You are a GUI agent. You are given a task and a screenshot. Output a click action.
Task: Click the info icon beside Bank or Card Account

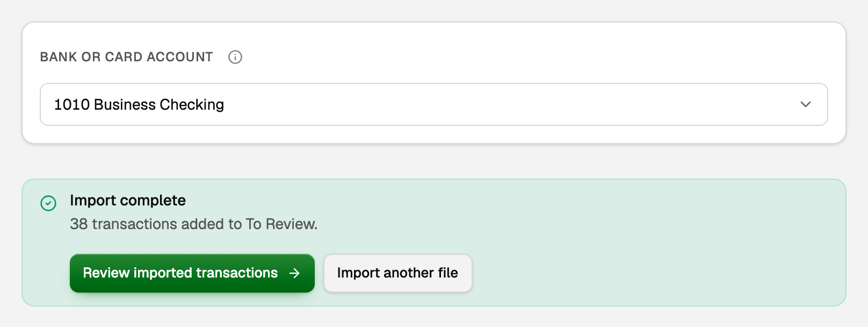[x=235, y=57]
